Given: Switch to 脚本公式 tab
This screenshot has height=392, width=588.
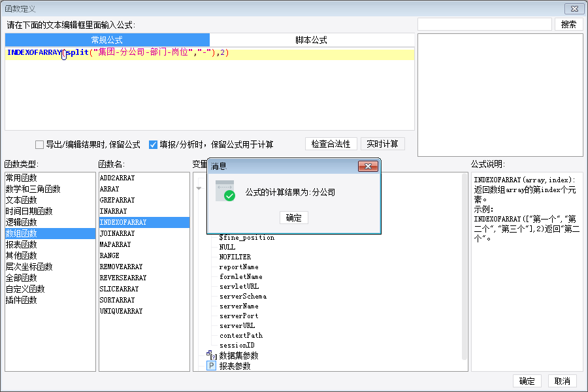Looking at the screenshot, I should (311, 40).
